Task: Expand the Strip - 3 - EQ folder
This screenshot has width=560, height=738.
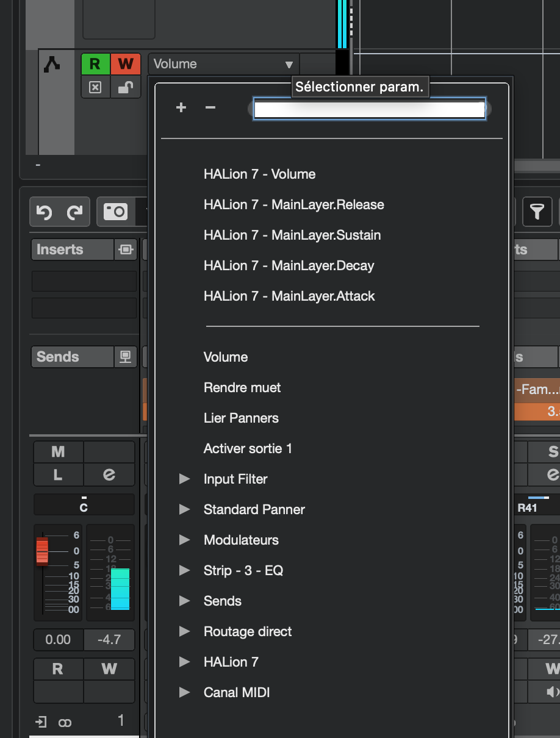Action: coord(184,570)
